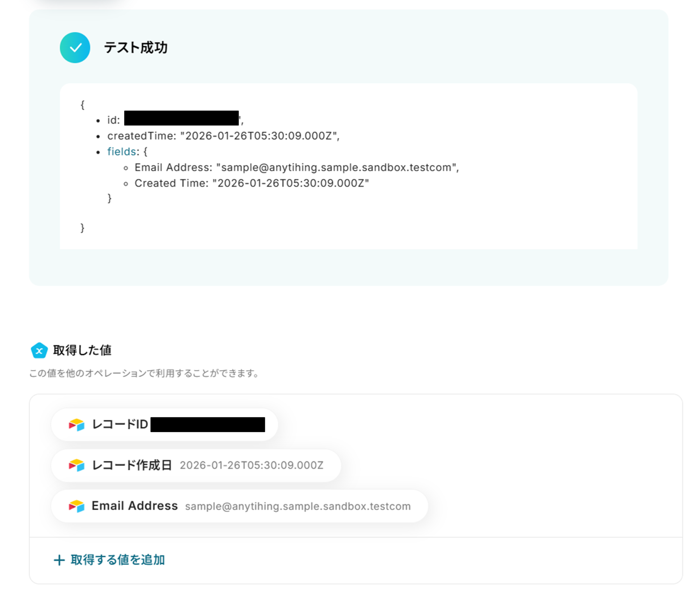Click the green test success checkmark icon
The image size is (700, 597).
coord(75,47)
